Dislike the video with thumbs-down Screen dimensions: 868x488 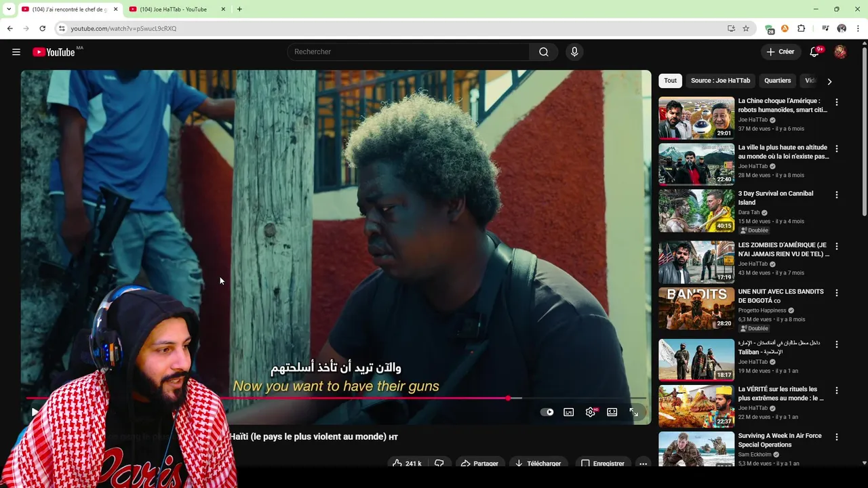point(439,464)
